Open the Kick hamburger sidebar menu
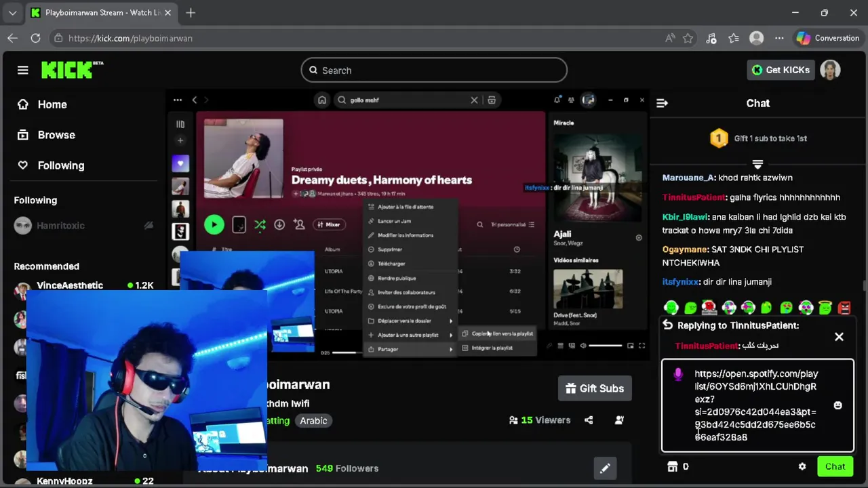This screenshot has width=868, height=488. (23, 70)
